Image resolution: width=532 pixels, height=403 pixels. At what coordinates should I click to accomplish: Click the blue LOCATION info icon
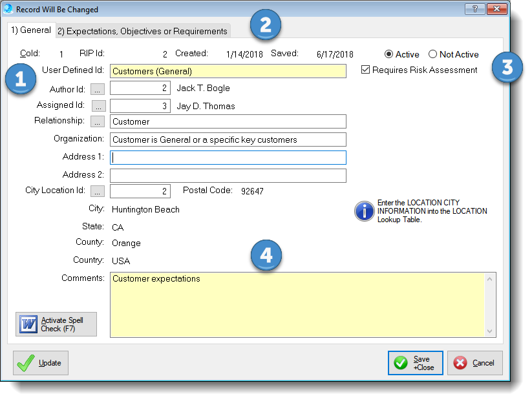coord(364,211)
